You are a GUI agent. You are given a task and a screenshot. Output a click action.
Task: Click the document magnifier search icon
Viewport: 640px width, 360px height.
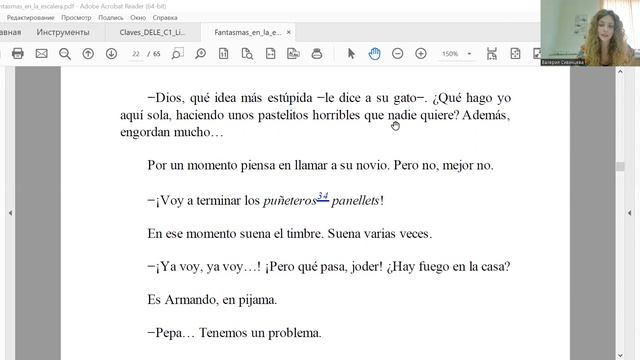pos(247,53)
